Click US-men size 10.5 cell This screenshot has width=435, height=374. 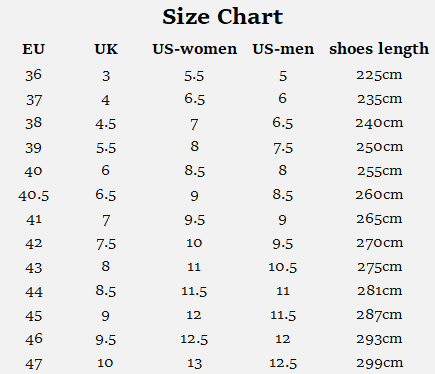point(283,267)
